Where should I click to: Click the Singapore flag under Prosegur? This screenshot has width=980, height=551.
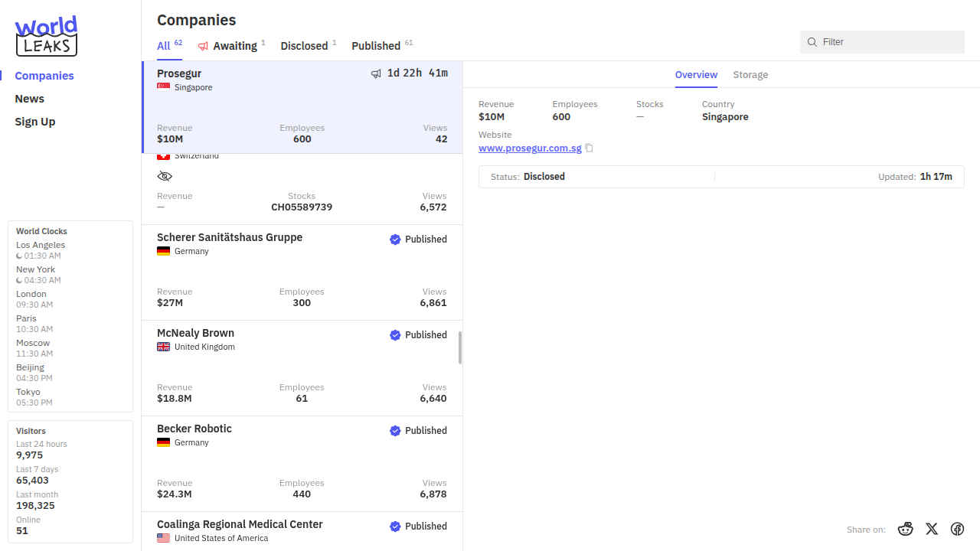[163, 87]
